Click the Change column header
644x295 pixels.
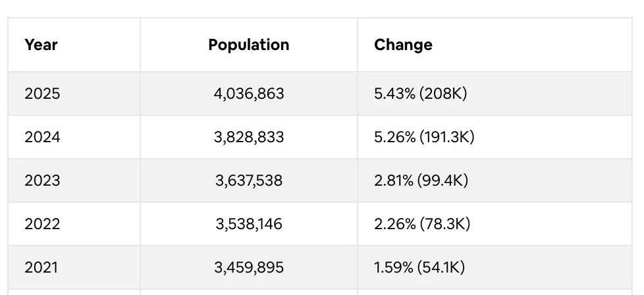tap(403, 45)
